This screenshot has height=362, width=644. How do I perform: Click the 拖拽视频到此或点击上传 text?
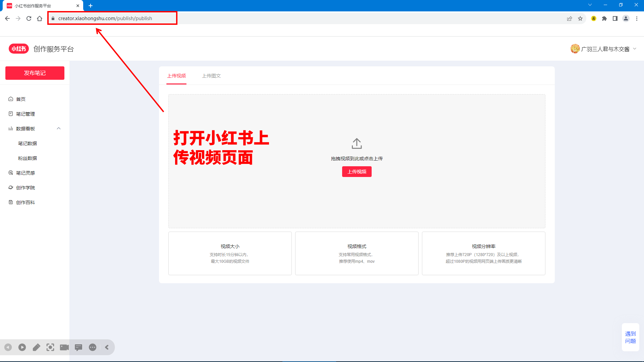coord(357,159)
